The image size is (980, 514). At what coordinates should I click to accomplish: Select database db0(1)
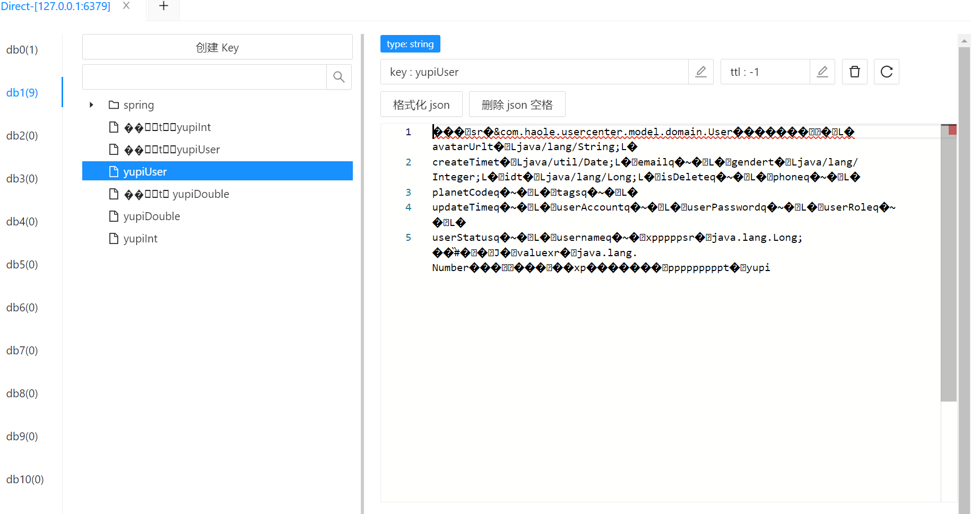[x=22, y=49]
